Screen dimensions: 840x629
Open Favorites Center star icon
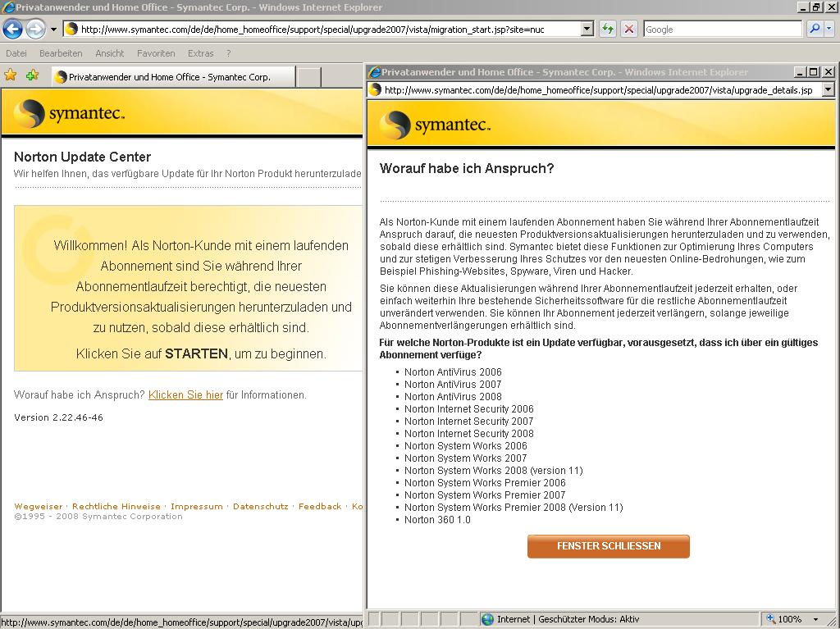point(10,75)
